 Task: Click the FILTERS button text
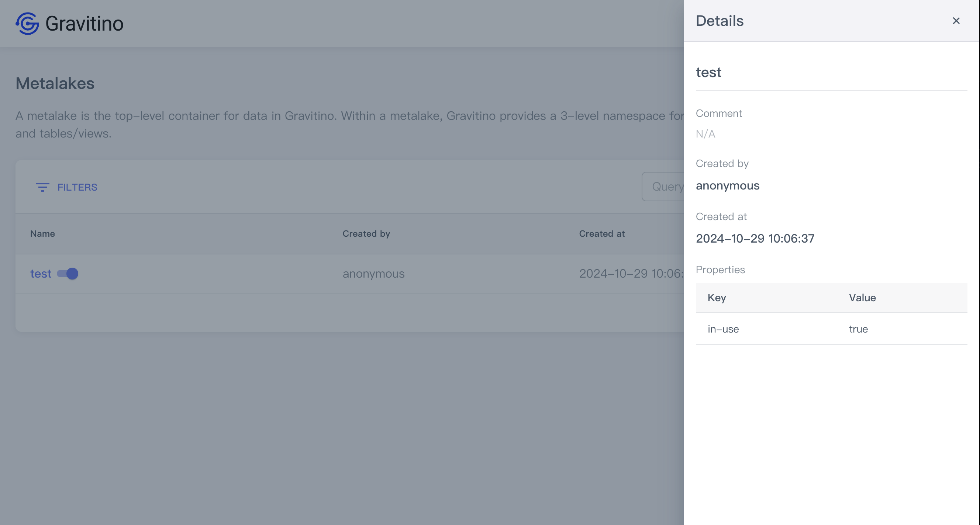tap(77, 187)
